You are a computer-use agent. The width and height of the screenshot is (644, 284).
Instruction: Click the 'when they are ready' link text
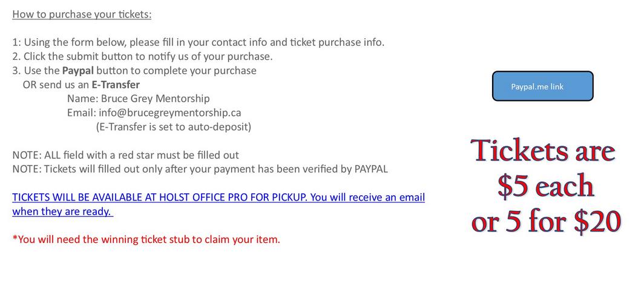point(62,212)
